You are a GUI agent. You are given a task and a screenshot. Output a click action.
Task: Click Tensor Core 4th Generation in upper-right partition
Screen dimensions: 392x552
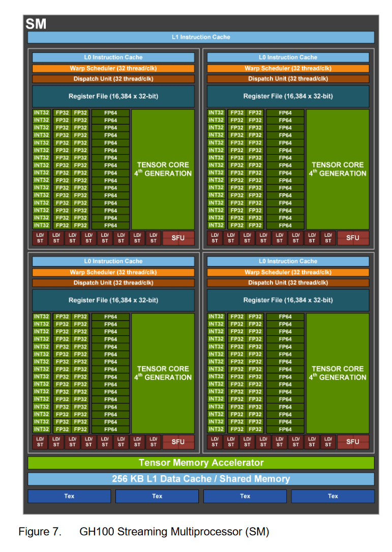[x=338, y=169]
